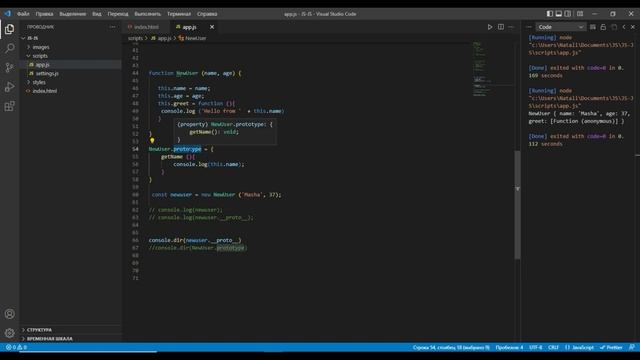This screenshot has height=360, width=640.
Task: Toggle output scroll lock icon
Action: [x=603, y=27]
